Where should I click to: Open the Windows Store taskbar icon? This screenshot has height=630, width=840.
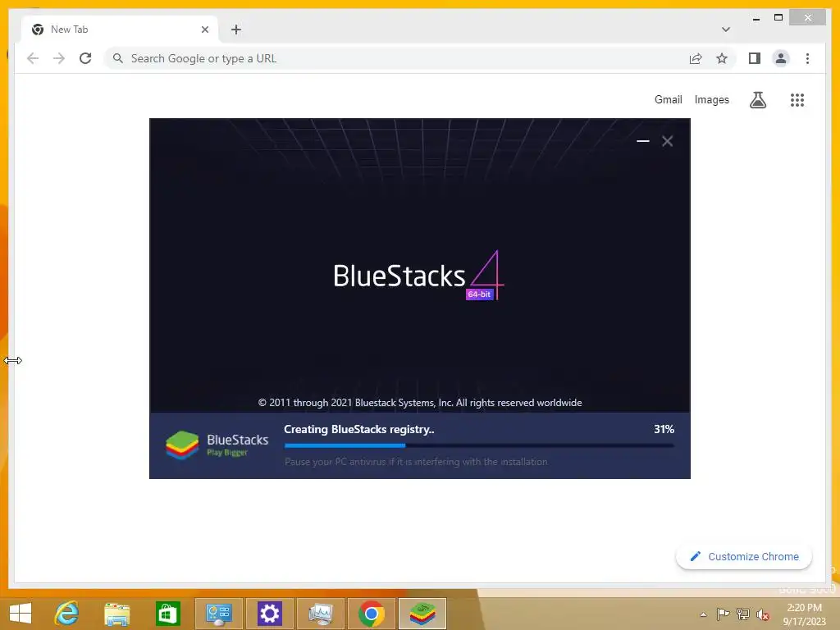coord(167,614)
